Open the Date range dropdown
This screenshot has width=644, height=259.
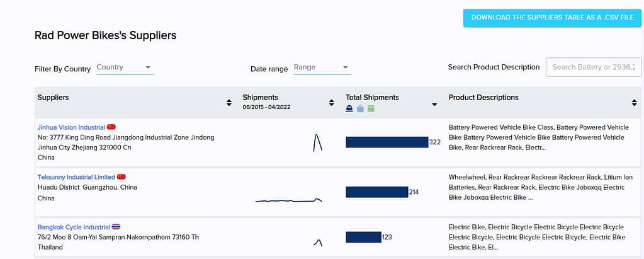point(322,67)
